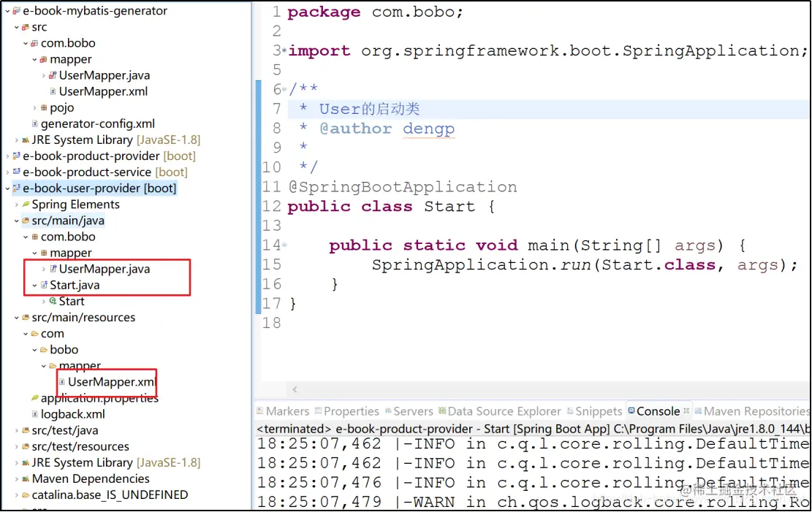
Task: Click line number 12 in the gutter
Action: point(271,206)
